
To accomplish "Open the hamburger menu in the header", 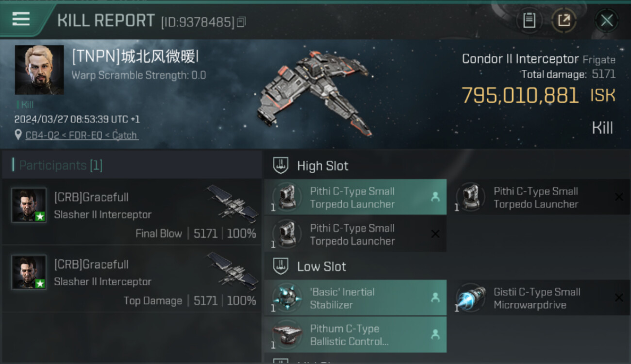I will coord(21,19).
